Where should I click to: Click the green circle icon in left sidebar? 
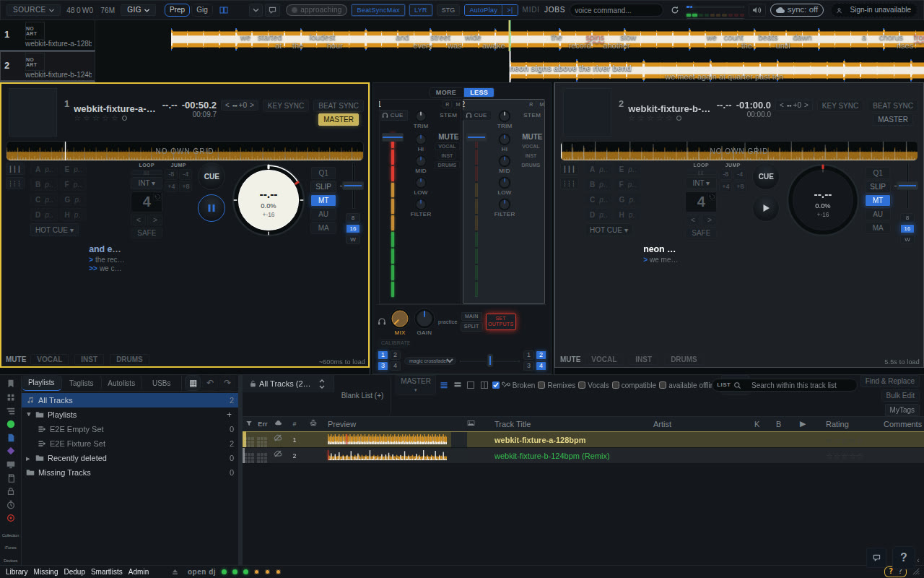pos(11,424)
